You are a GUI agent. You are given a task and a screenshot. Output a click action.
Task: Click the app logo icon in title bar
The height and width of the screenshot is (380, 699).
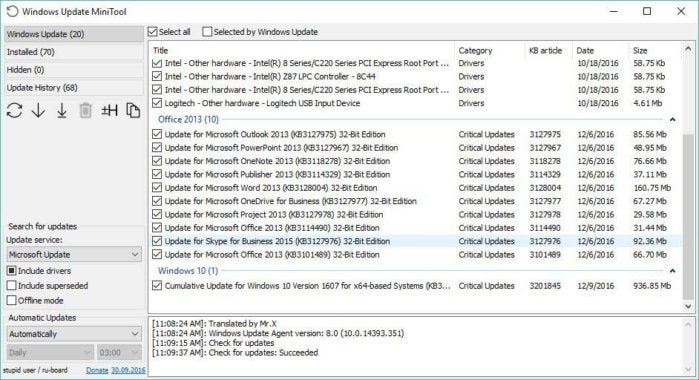pyautogui.click(x=12, y=11)
